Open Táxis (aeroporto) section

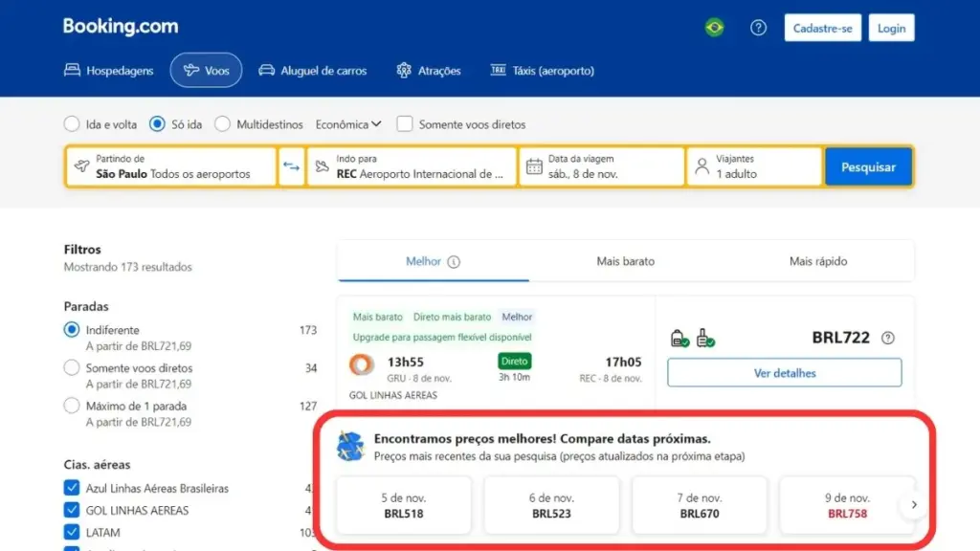pos(542,71)
